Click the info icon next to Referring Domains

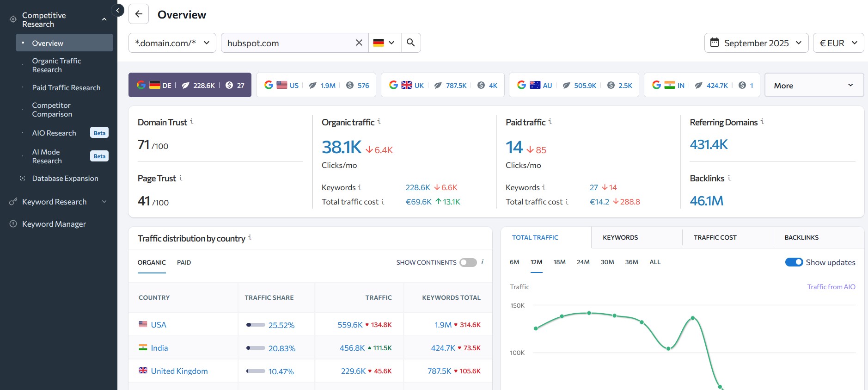point(762,122)
